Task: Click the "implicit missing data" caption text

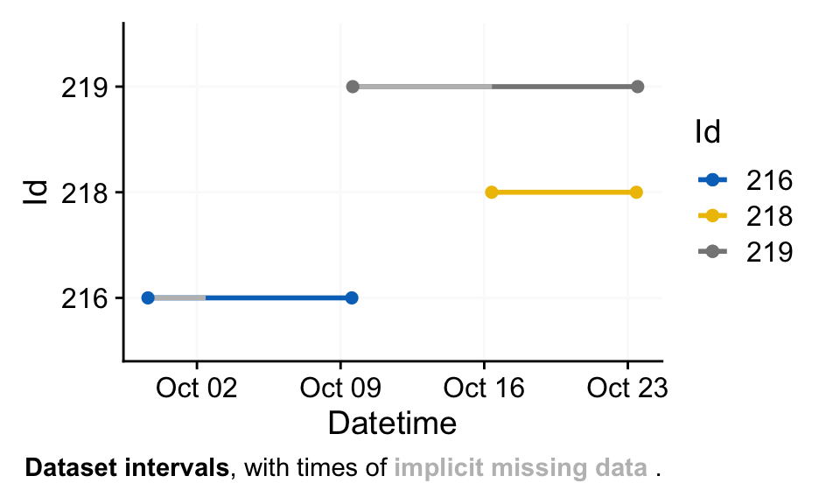Action: pos(521,468)
